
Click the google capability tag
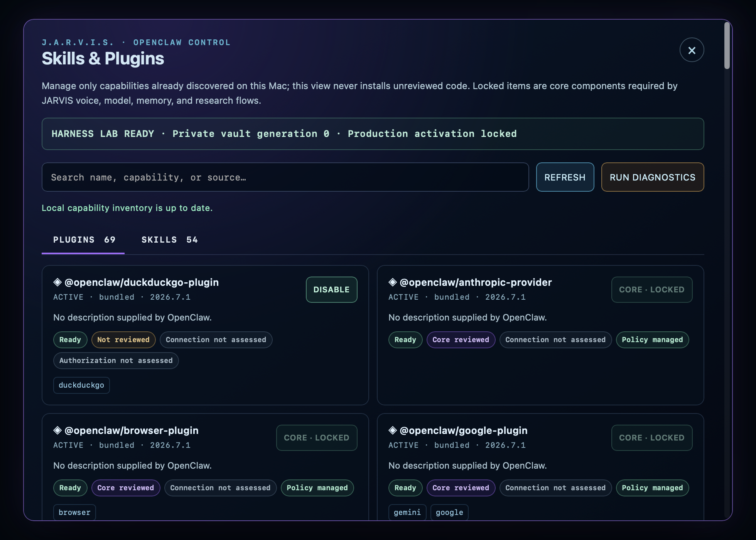[x=449, y=513]
